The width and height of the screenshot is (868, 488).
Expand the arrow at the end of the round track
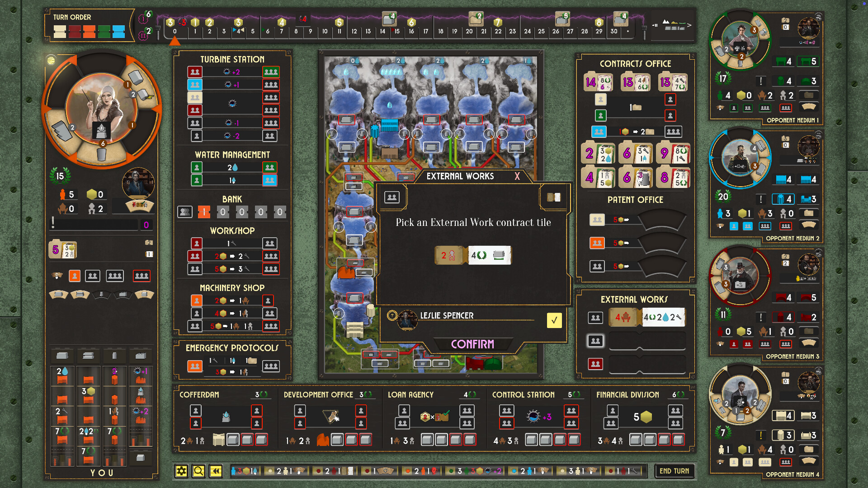point(689,26)
